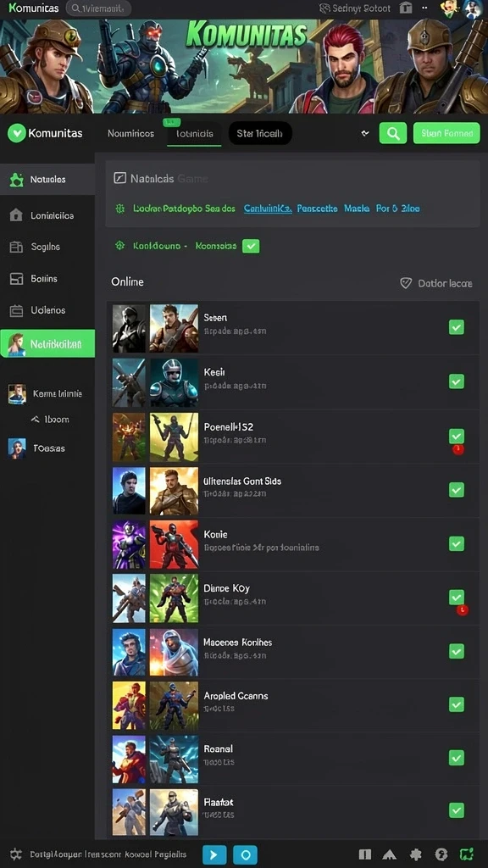488x868 pixels.
Task: Switch to the Noumiricos tab
Action: (x=131, y=133)
